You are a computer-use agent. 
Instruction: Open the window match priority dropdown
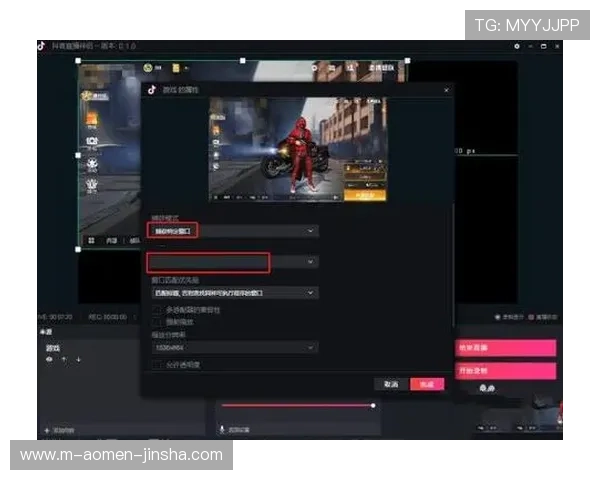point(234,293)
